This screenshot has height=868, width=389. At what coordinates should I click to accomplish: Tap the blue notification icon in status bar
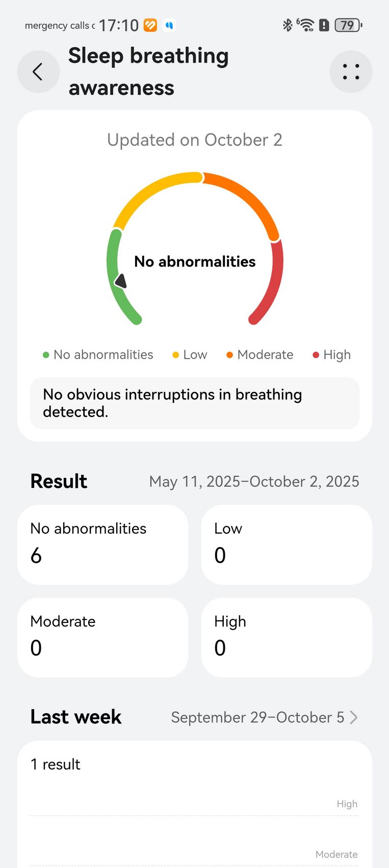[169, 25]
